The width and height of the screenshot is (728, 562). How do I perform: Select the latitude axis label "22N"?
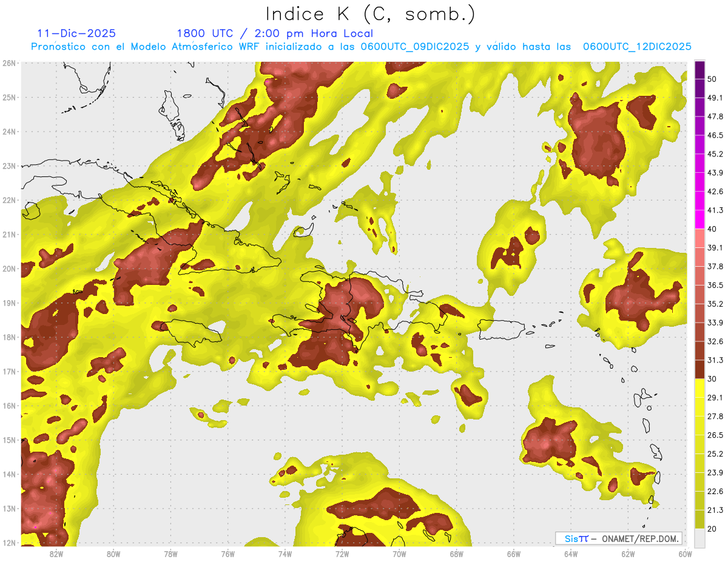[x=9, y=200]
